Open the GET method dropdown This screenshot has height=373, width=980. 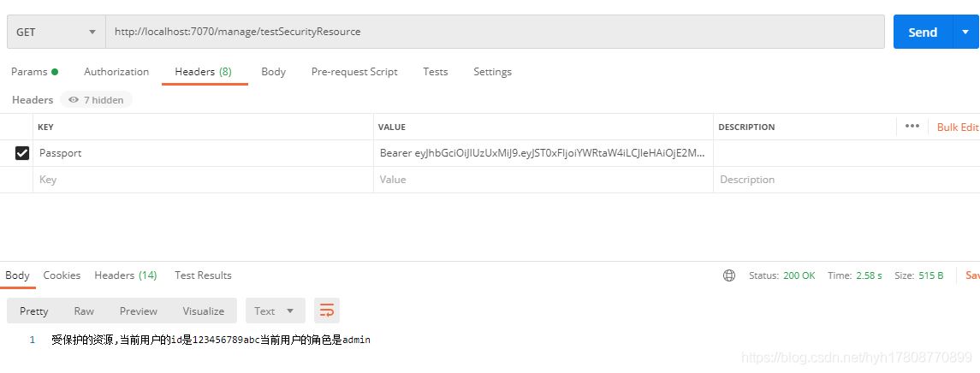(56, 32)
